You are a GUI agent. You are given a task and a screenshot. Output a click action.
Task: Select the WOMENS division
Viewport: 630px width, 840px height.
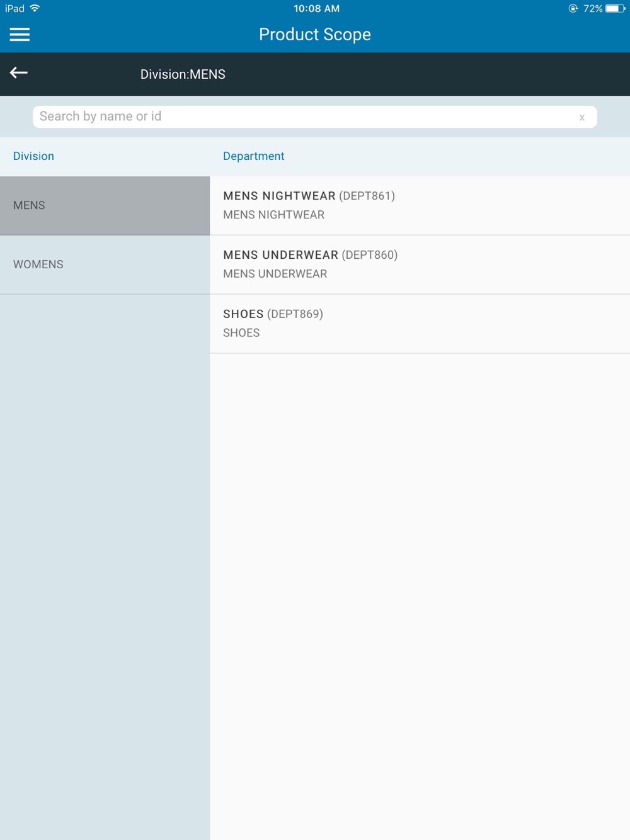[x=105, y=265]
